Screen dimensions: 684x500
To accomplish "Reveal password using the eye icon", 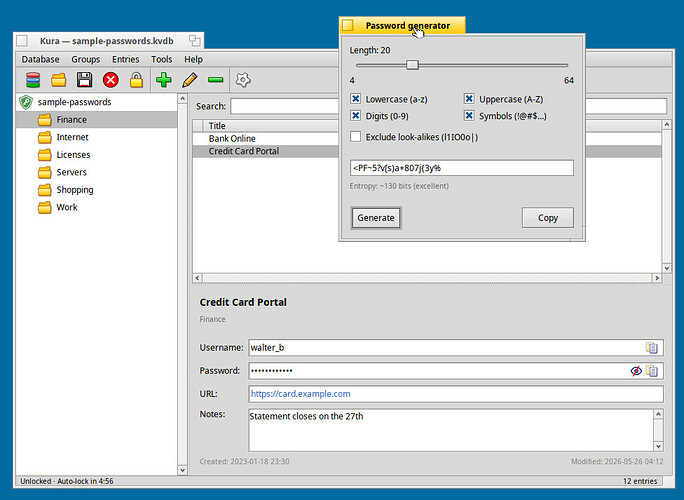I will point(636,371).
